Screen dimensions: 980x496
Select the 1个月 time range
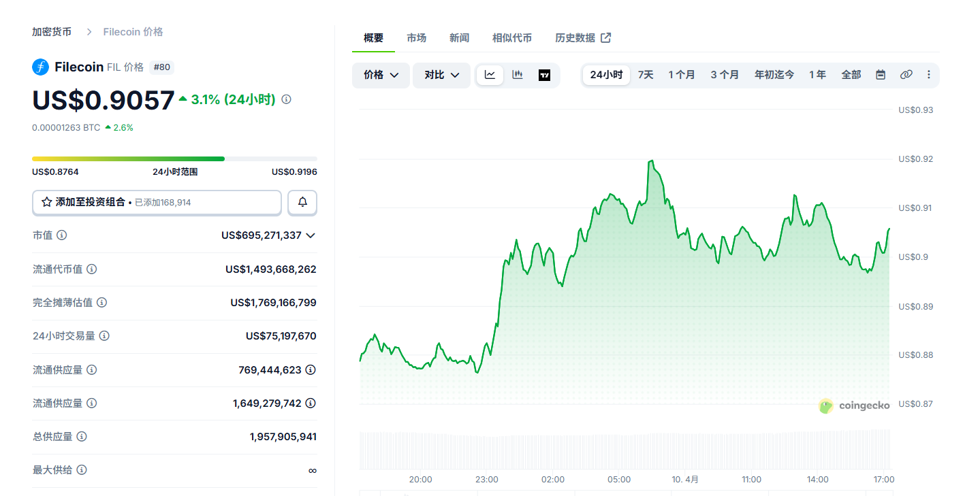(x=681, y=75)
